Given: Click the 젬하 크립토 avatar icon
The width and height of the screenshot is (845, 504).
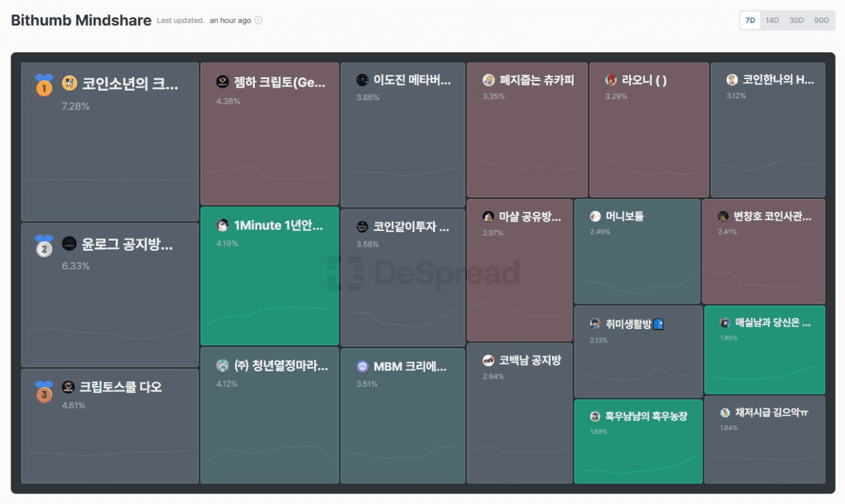Looking at the screenshot, I should click(x=222, y=82).
